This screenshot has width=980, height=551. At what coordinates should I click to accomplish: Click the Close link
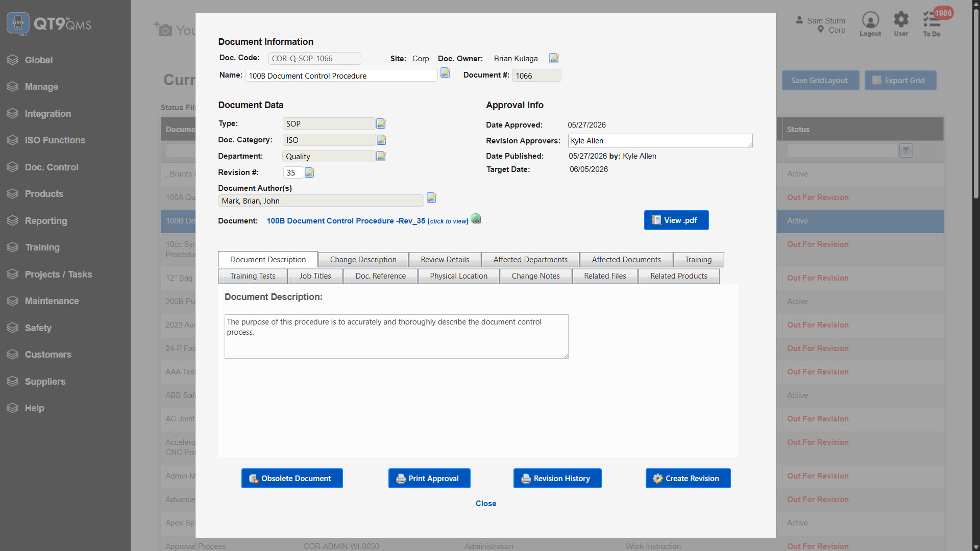pyautogui.click(x=486, y=504)
